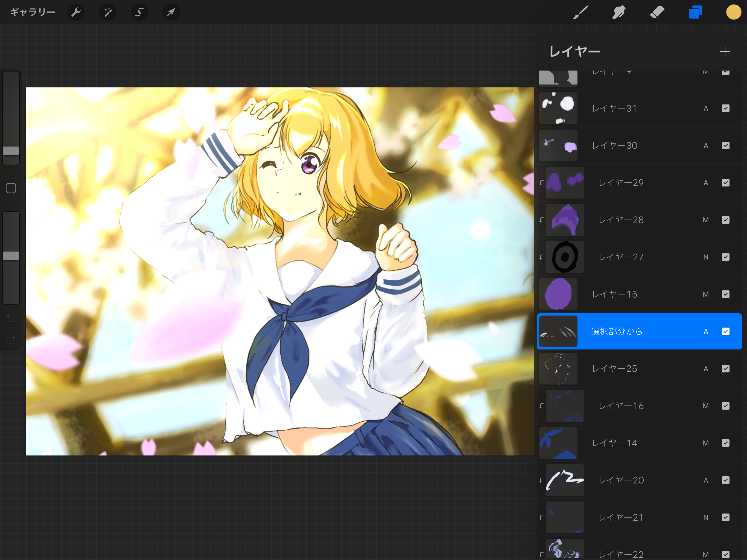Open blend mode M of レイヤー28

coord(705,220)
